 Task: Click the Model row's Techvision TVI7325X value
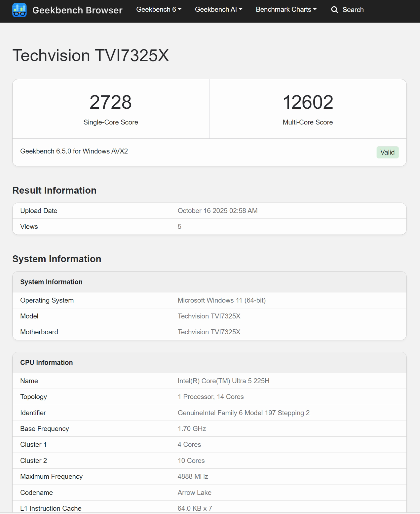pos(209,316)
